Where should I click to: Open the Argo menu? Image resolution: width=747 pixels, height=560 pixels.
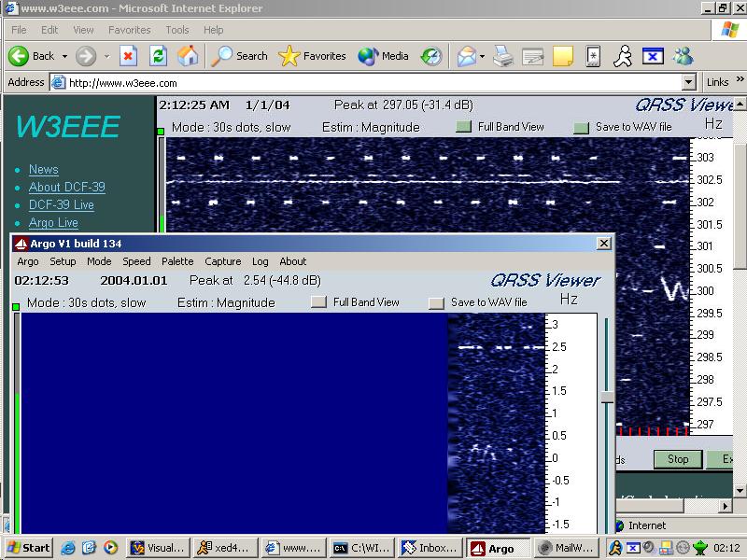28,261
